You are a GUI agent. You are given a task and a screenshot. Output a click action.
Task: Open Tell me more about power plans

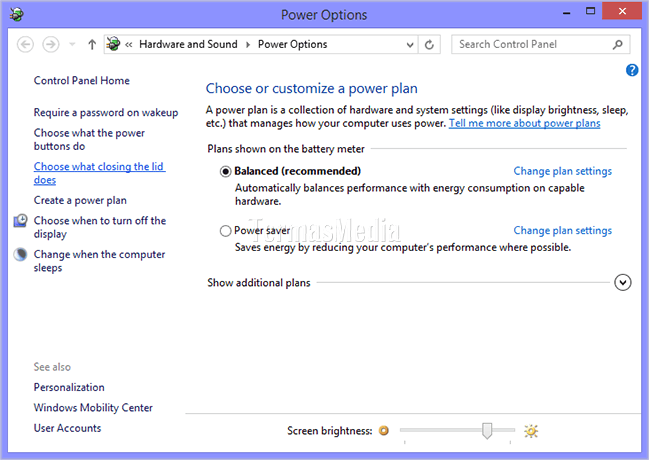click(524, 123)
